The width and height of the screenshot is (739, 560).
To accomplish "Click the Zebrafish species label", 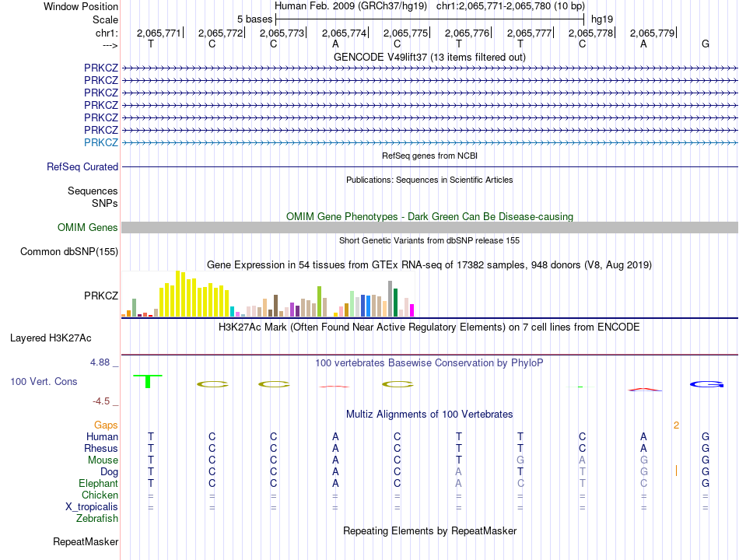I will 97,519.
